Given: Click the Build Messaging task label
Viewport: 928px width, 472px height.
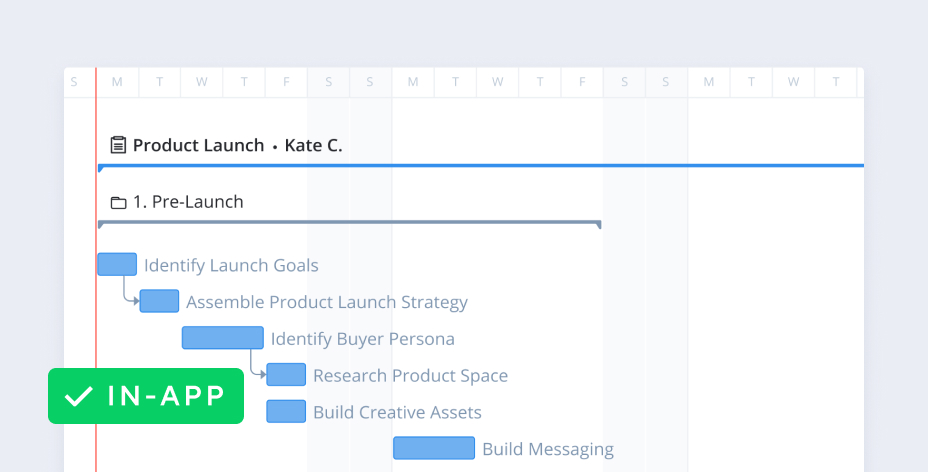Looking at the screenshot, I should pyautogui.click(x=548, y=449).
